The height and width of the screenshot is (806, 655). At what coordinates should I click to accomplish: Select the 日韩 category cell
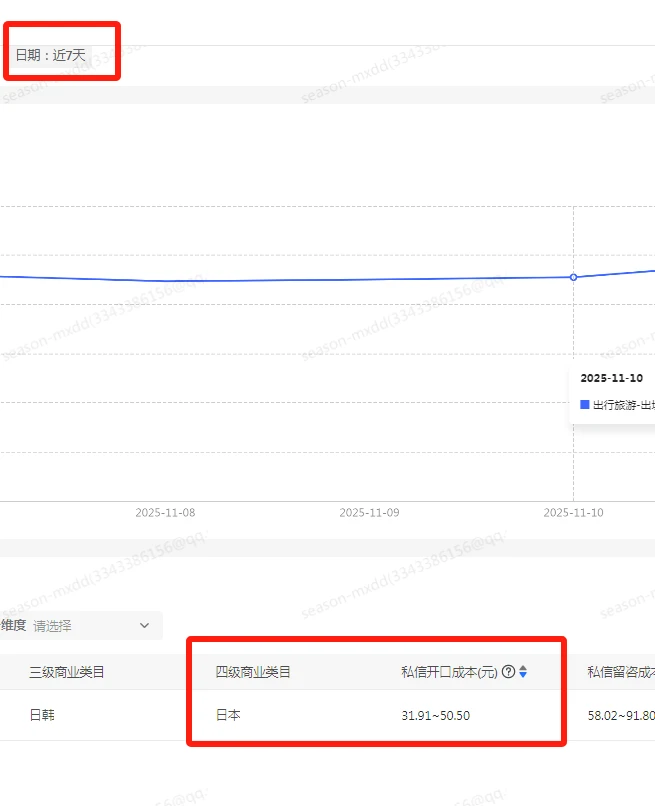coord(42,715)
